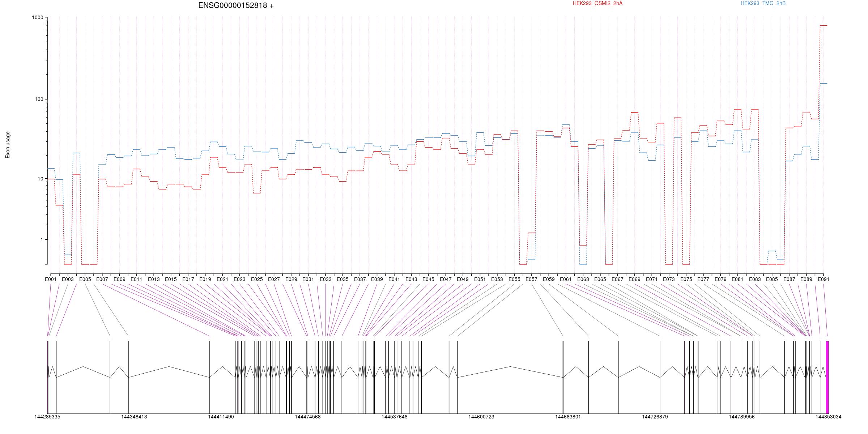Click exon label E043
The height and width of the screenshot is (434, 868).
pyautogui.click(x=411, y=279)
